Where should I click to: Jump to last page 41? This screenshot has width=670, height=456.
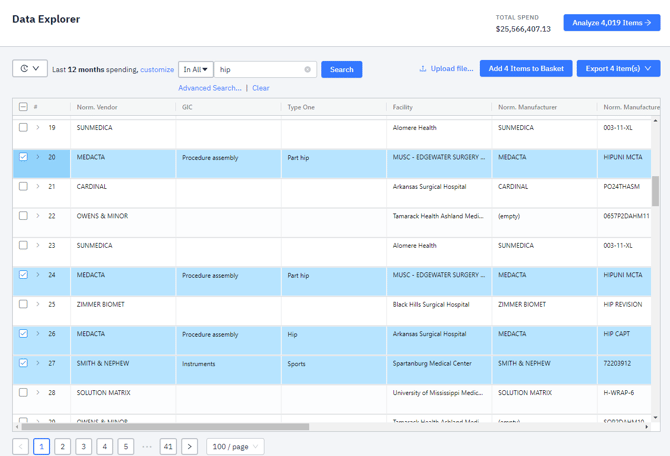[x=168, y=446]
